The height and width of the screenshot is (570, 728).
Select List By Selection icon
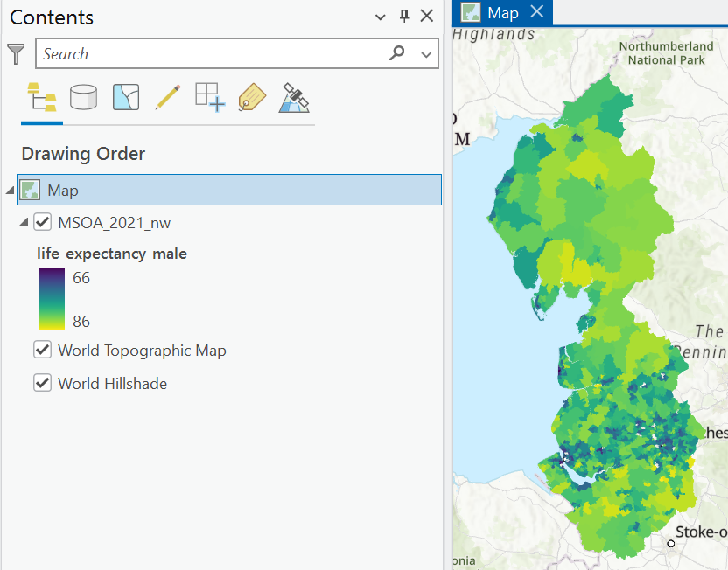tap(126, 97)
